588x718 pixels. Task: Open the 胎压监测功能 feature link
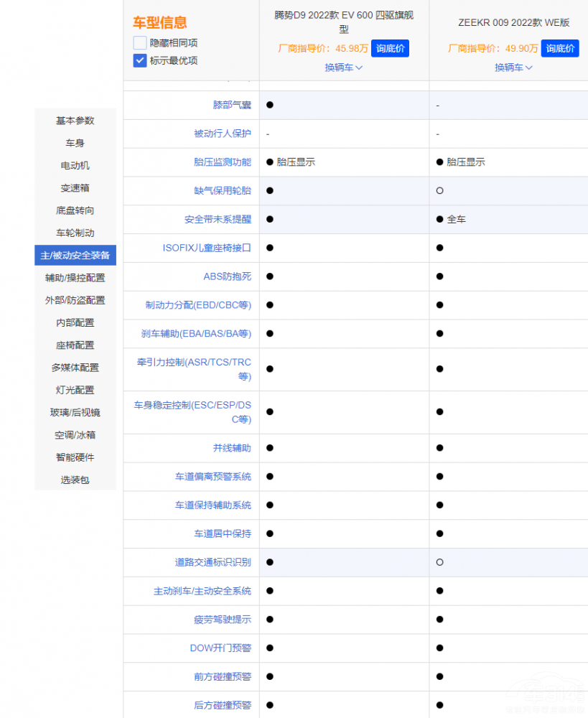tap(223, 162)
